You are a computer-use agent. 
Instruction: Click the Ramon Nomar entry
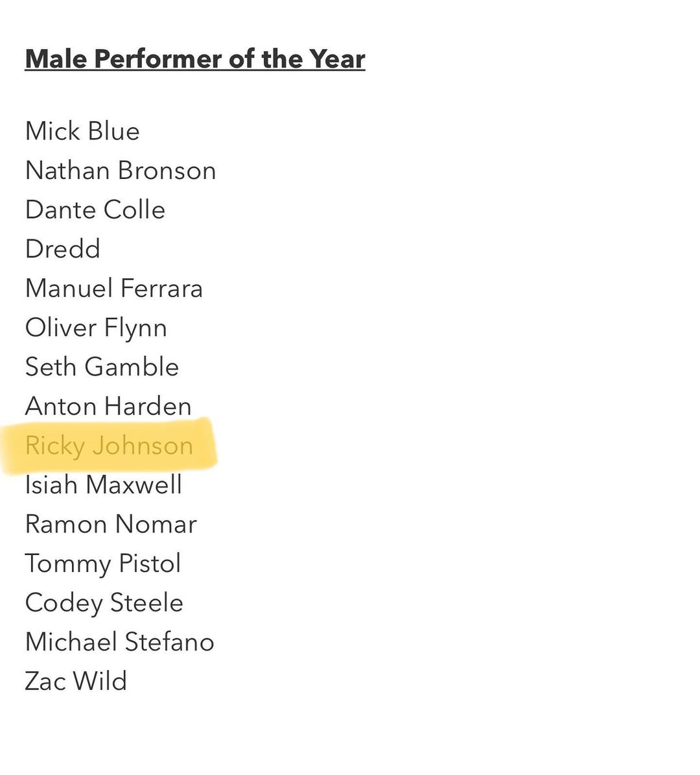tap(111, 524)
